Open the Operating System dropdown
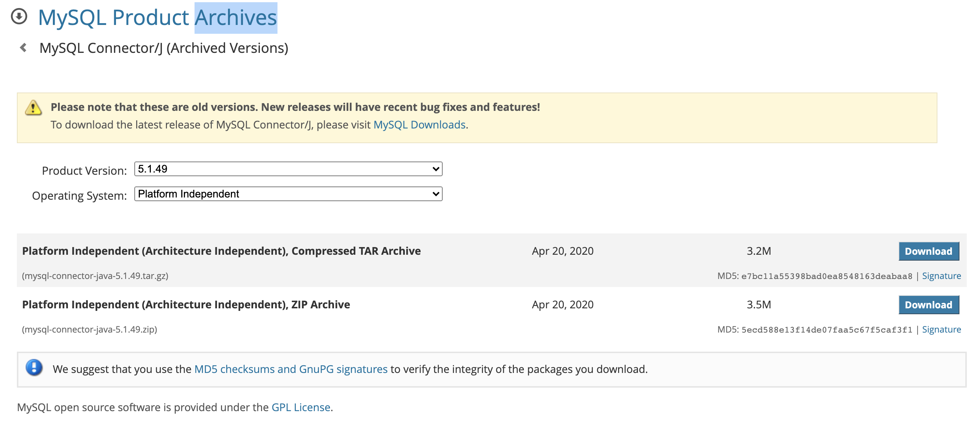This screenshot has height=428, width=980. point(288,194)
